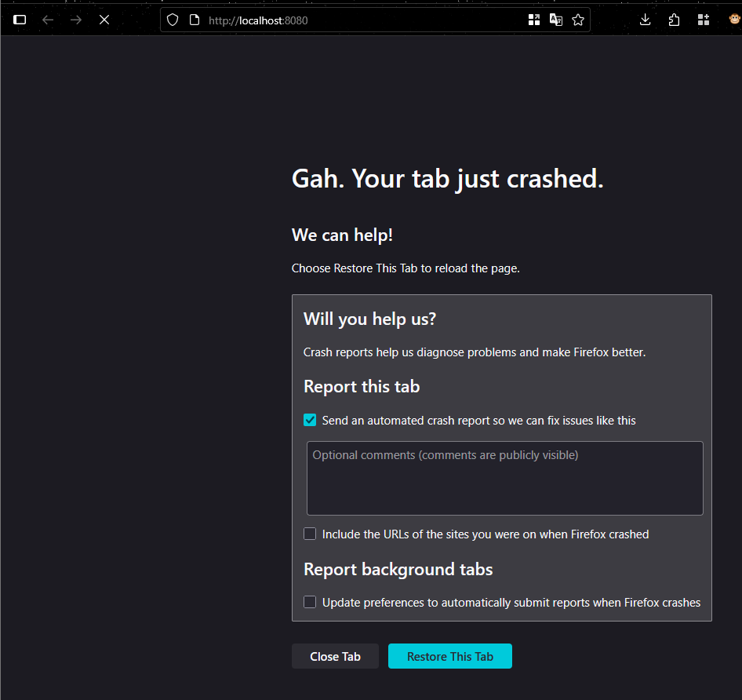Click the forward navigation arrow
The image size is (742, 700).
76,20
